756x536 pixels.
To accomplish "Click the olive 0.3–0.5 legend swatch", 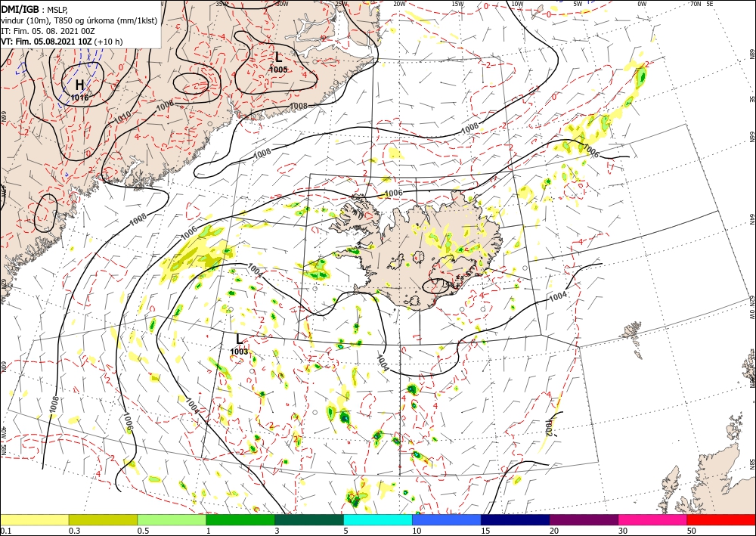I will click(103, 519).
